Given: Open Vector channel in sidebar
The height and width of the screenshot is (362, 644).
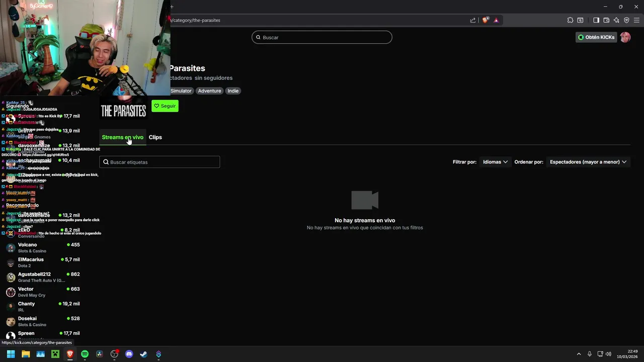Looking at the screenshot, I should coord(43,292).
